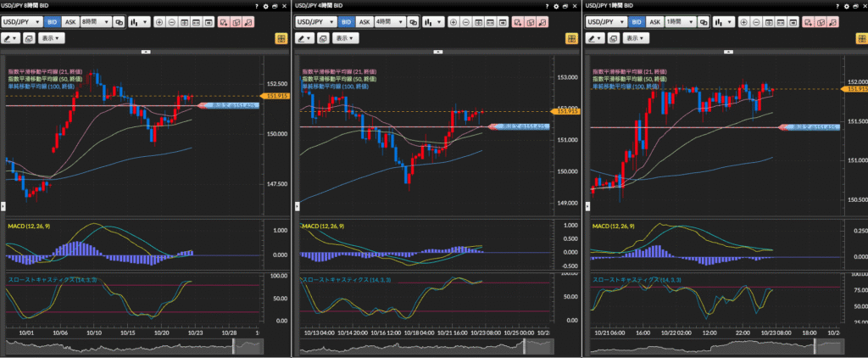Open the 4時間 timeframe dropdown

[389, 22]
